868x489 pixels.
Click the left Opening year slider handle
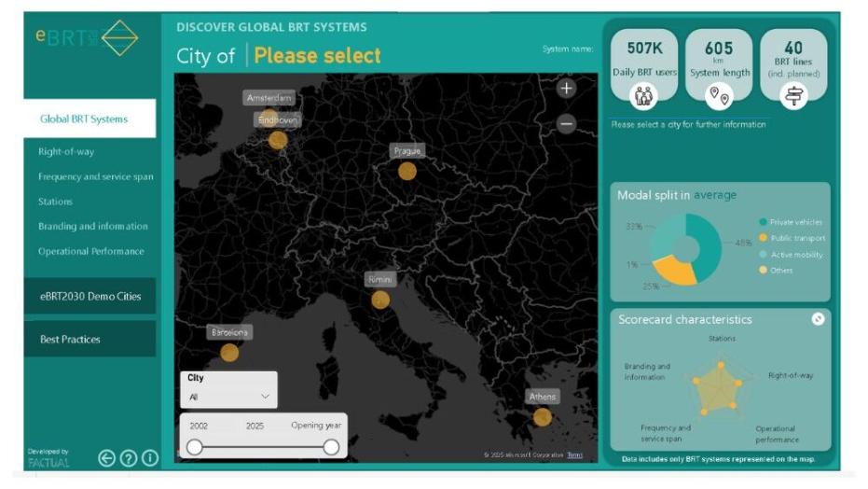point(195,447)
